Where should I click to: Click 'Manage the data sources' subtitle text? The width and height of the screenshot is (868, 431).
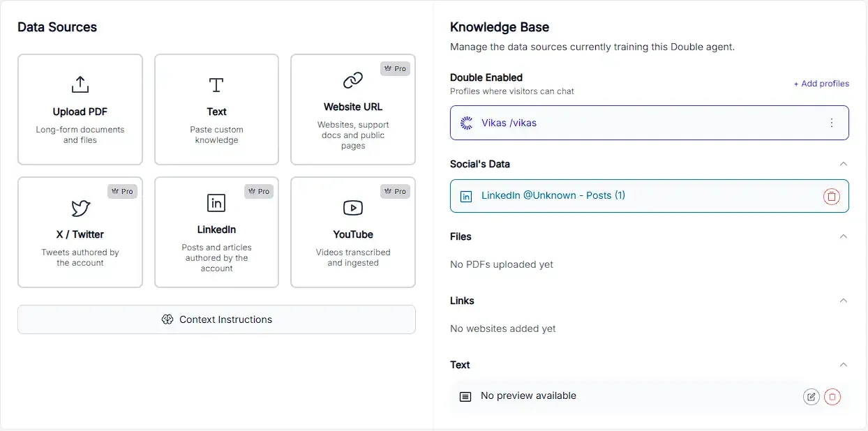(592, 47)
